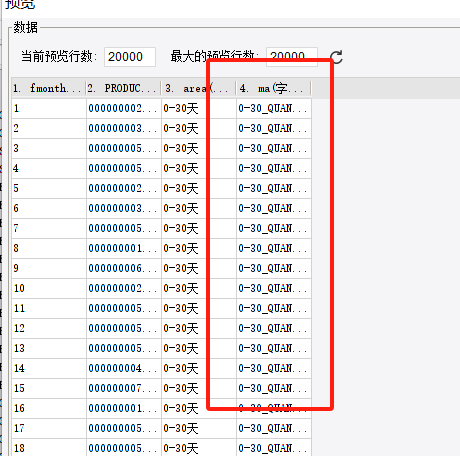Select the PRODUC column header
The width and height of the screenshot is (460, 456).
click(x=123, y=88)
